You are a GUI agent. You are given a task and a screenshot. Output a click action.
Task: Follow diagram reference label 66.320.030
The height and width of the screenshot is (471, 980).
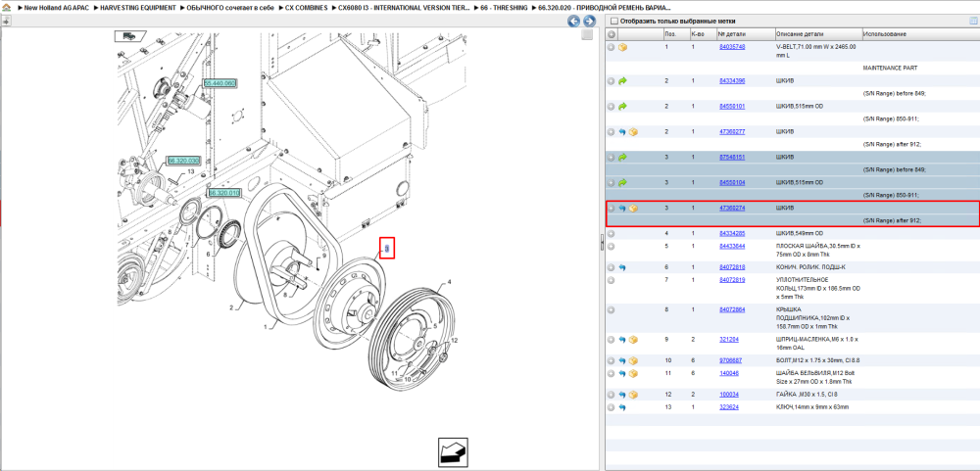click(182, 161)
